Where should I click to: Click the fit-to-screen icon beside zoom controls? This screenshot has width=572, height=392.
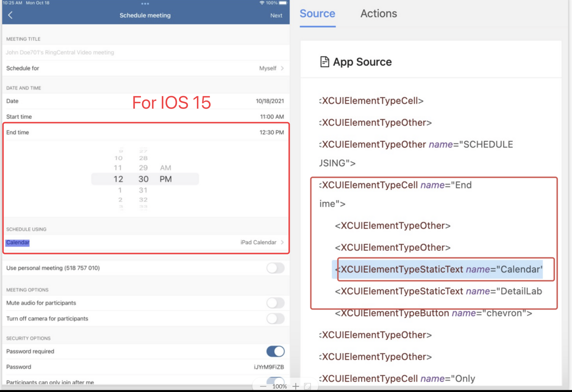tap(308, 386)
